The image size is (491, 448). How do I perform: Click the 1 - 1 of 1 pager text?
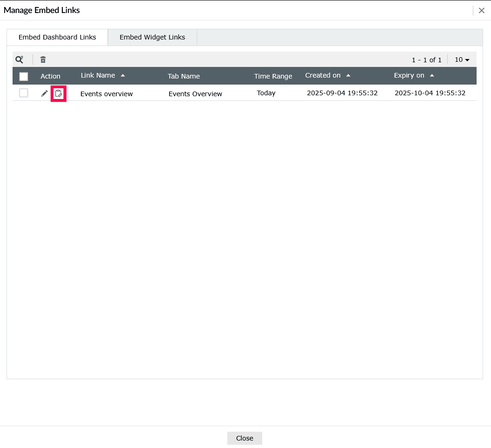[426, 60]
